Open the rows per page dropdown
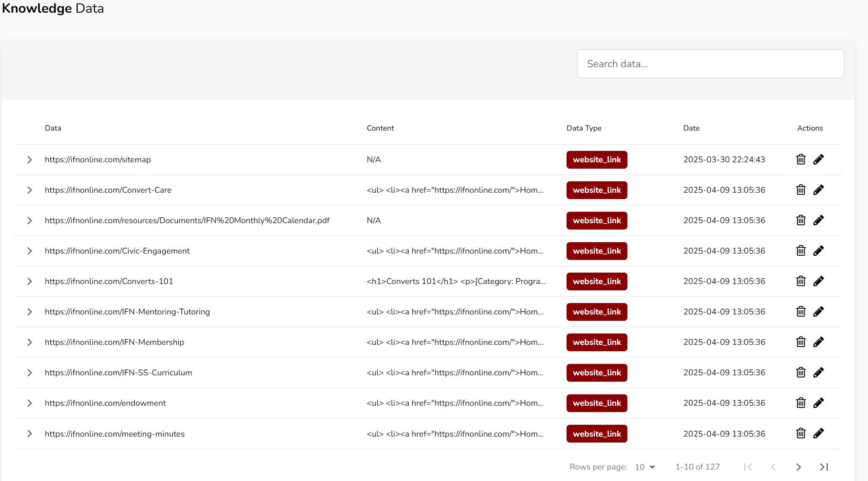The image size is (868, 481). (x=645, y=467)
